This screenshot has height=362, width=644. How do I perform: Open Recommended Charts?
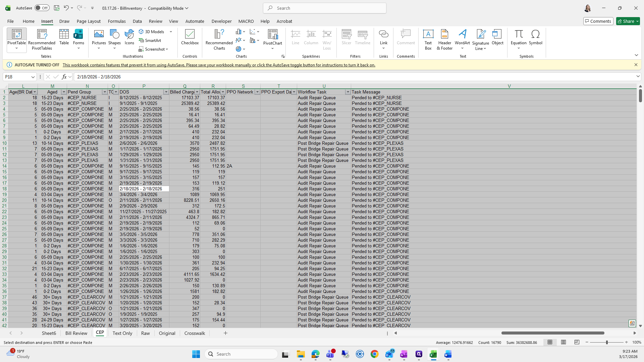click(x=219, y=40)
